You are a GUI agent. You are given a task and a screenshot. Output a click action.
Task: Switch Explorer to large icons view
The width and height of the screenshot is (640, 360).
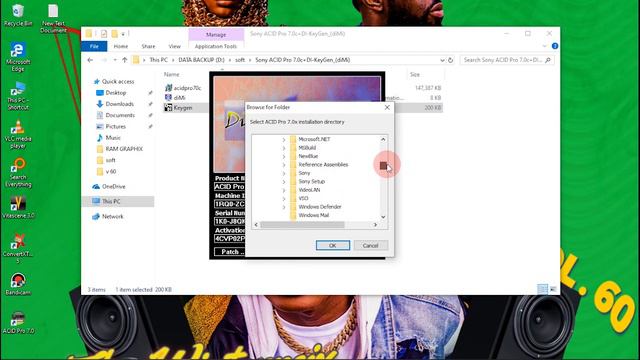tap(553, 289)
